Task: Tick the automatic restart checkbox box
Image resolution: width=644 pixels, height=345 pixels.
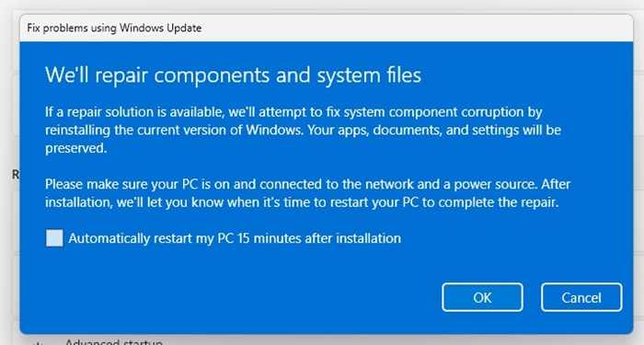Action: pos(54,238)
